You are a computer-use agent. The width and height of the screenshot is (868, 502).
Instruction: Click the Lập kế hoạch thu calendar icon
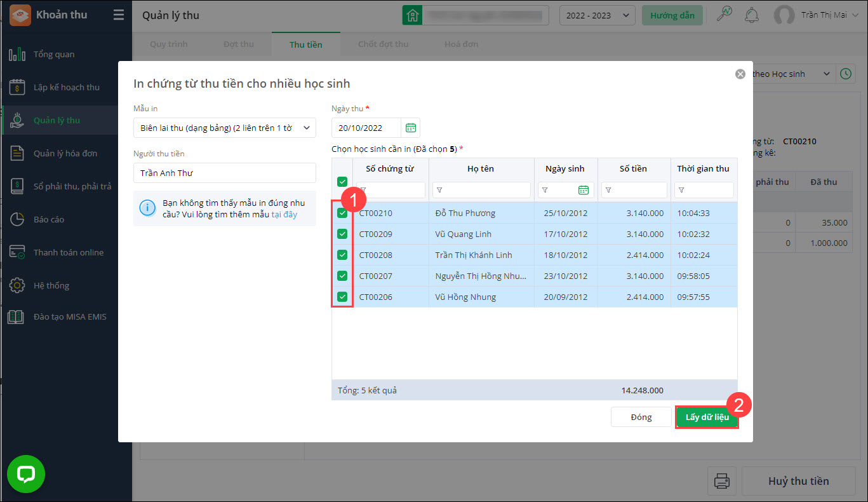[x=17, y=87]
